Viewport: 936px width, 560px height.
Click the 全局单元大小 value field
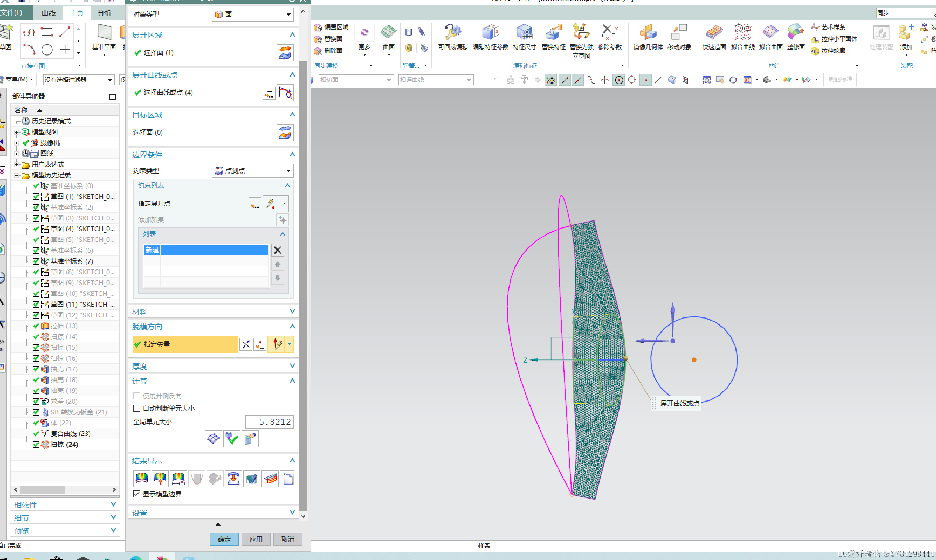(x=270, y=422)
